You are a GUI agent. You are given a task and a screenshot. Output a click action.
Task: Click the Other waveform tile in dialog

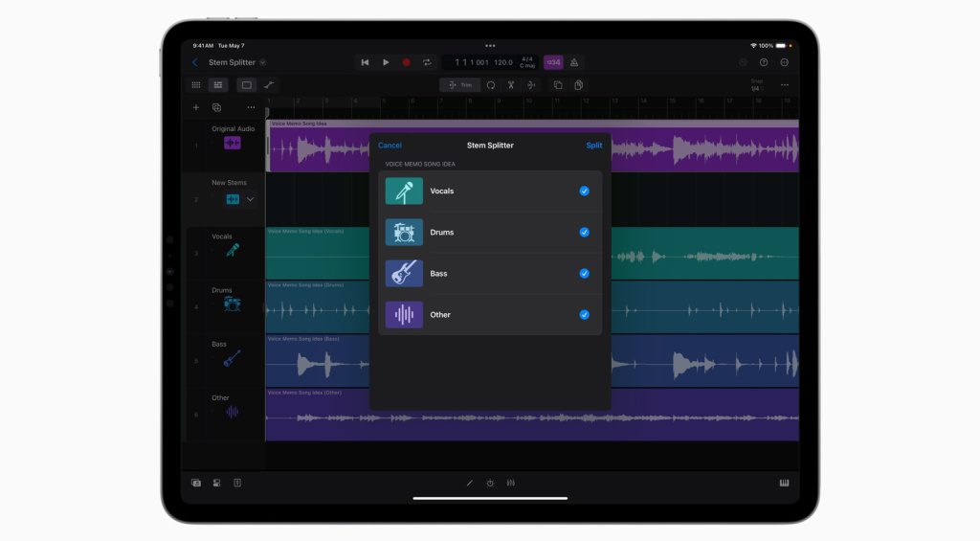[404, 315]
